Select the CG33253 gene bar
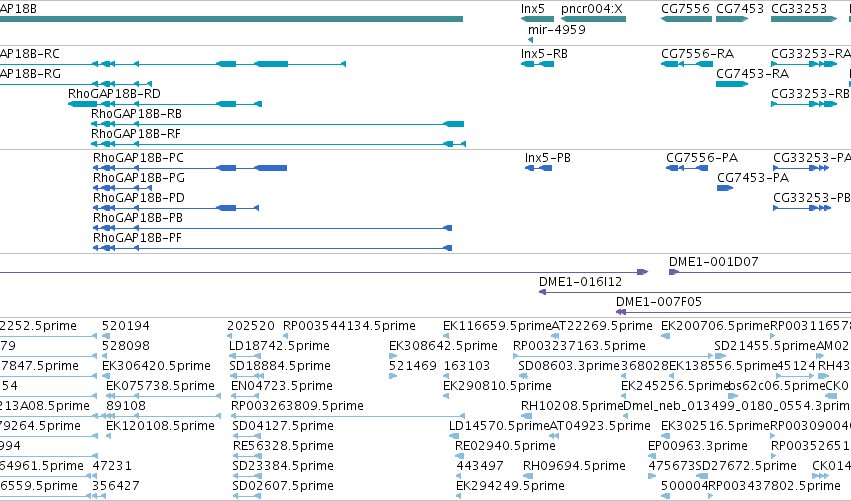 click(804, 19)
